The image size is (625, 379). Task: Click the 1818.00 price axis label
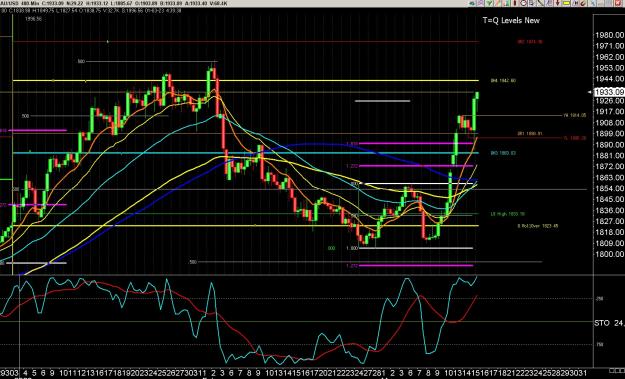[x=609, y=232]
